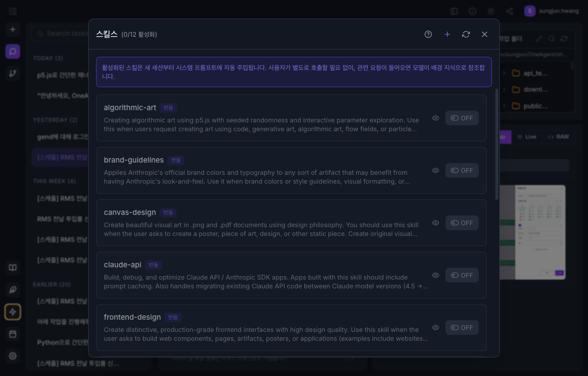Click the share icon in header

point(510,11)
